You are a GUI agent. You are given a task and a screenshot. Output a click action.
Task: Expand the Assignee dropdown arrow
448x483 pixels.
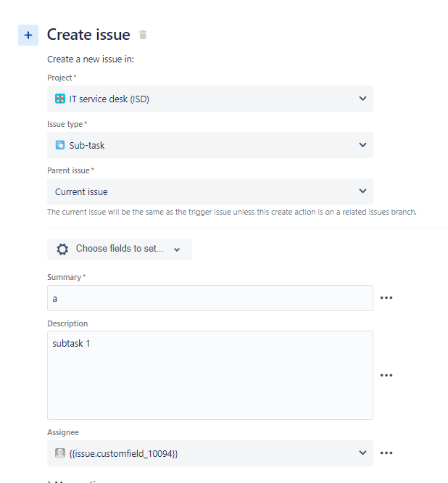tap(362, 453)
